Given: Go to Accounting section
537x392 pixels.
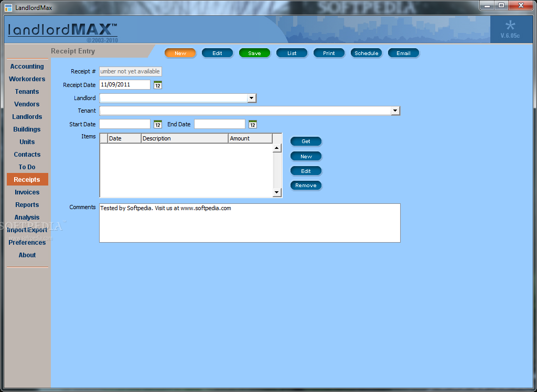Looking at the screenshot, I should [x=27, y=67].
